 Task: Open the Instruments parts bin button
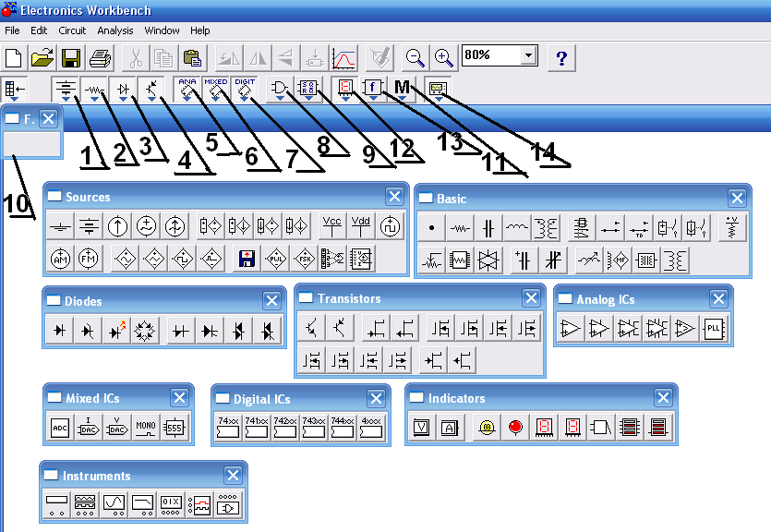(x=438, y=90)
